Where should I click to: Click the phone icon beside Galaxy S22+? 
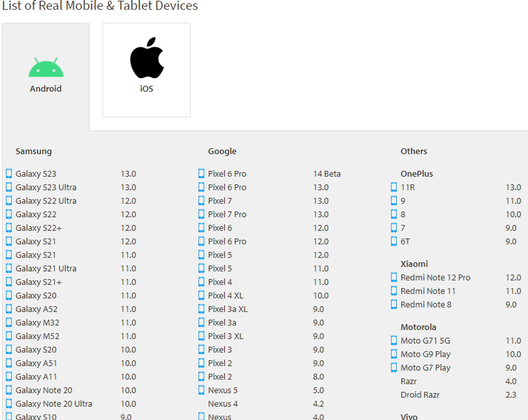click(x=9, y=228)
